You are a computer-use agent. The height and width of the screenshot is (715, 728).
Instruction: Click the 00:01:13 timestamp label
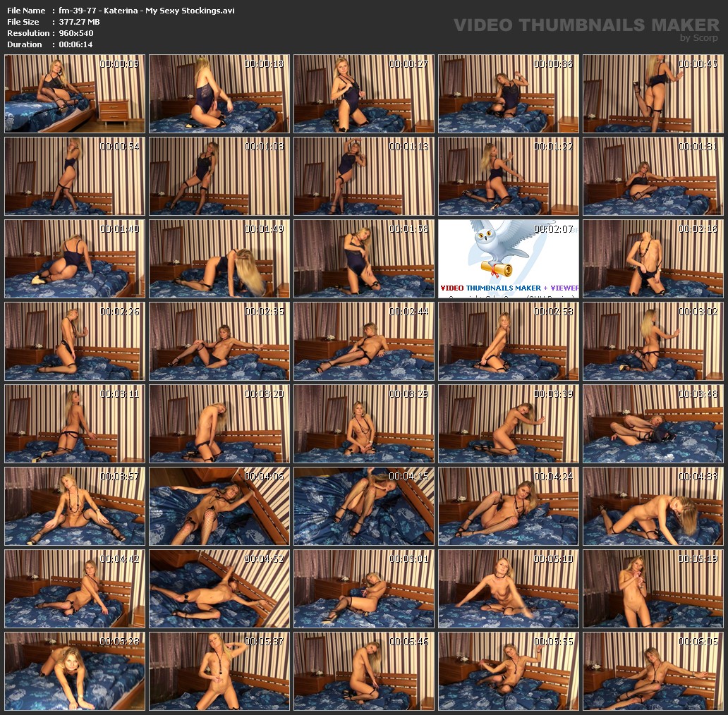tap(408, 147)
